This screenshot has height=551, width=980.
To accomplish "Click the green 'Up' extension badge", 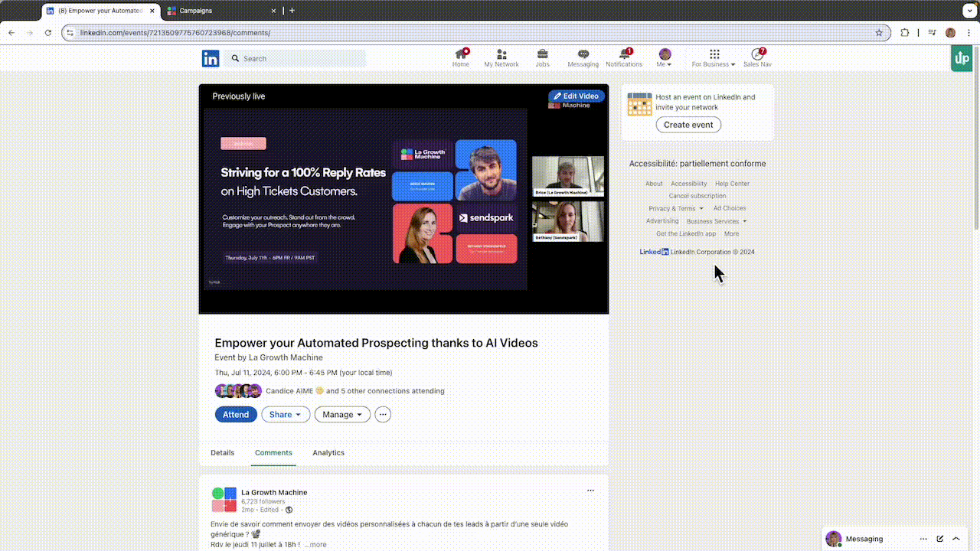I will pos(961,59).
